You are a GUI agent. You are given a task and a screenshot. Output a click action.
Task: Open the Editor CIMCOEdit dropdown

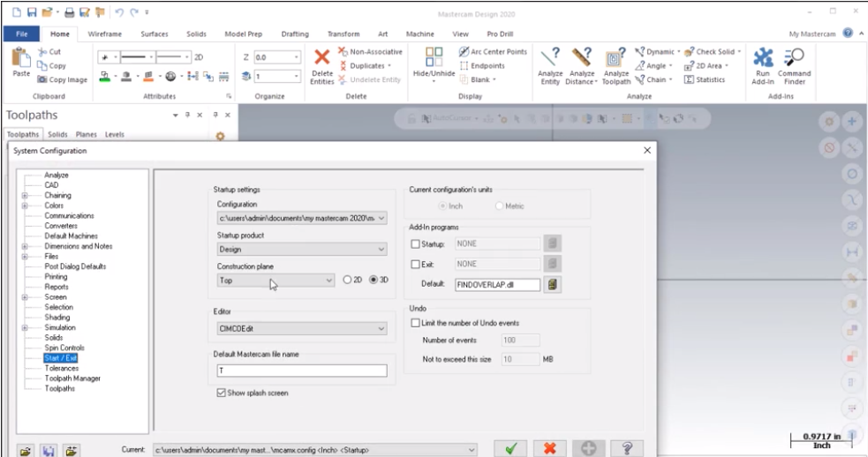click(381, 329)
